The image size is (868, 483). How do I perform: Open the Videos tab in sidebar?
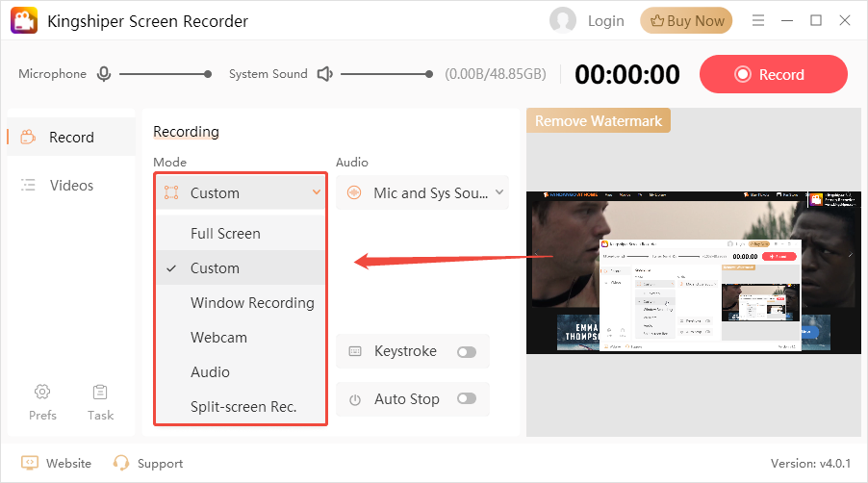pyautogui.click(x=71, y=186)
